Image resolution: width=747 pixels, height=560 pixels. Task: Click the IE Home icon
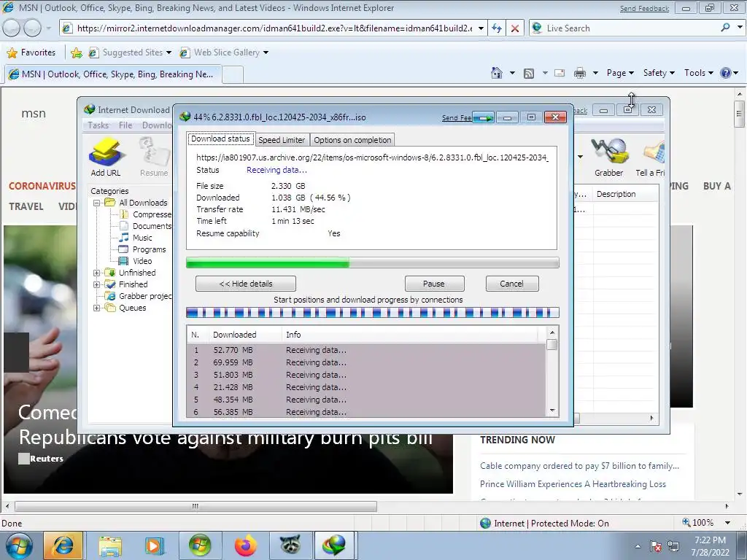496,73
